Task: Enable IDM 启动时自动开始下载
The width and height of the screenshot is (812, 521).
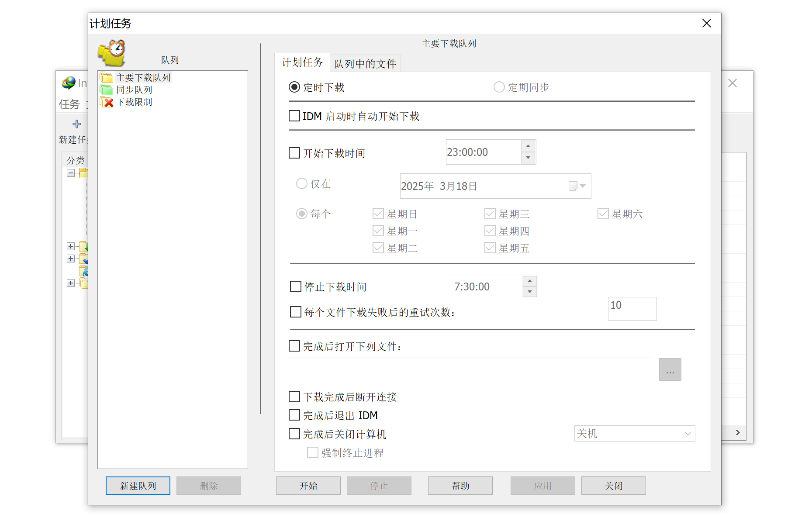Action: tap(294, 116)
